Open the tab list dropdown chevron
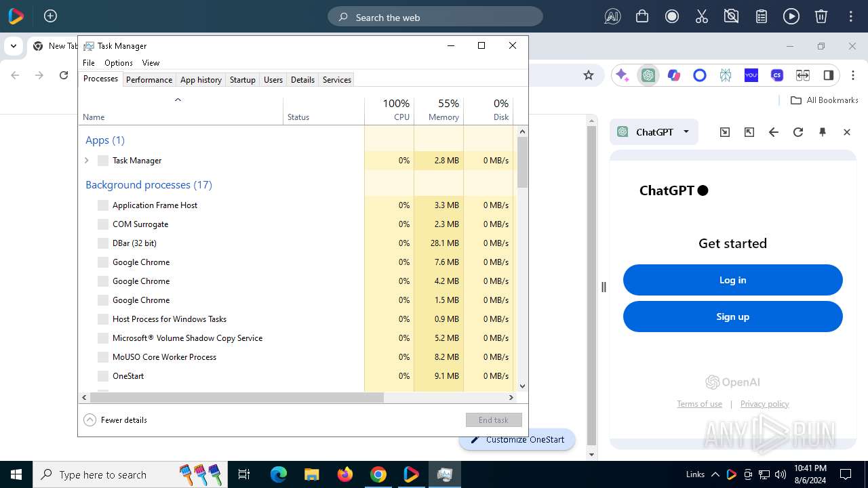This screenshot has width=868, height=488. 13,46
